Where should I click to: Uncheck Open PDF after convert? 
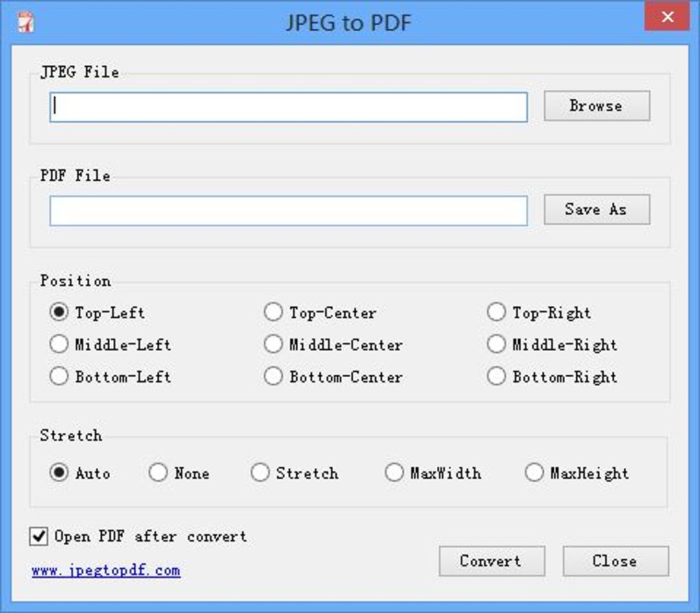(x=39, y=536)
